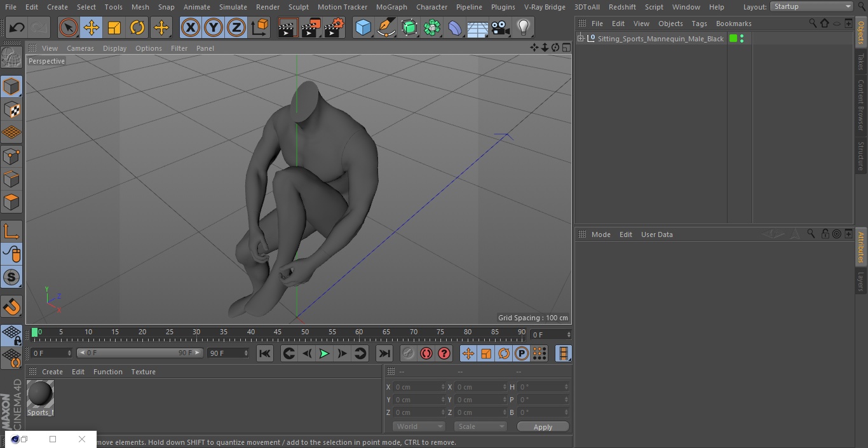Select Polygons mode
The image size is (868, 448).
point(11,202)
